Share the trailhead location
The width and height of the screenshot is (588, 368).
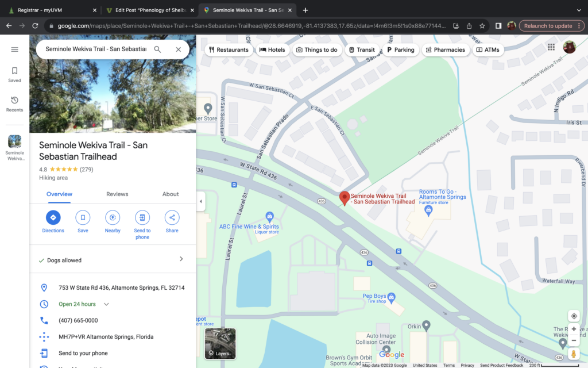[172, 217]
